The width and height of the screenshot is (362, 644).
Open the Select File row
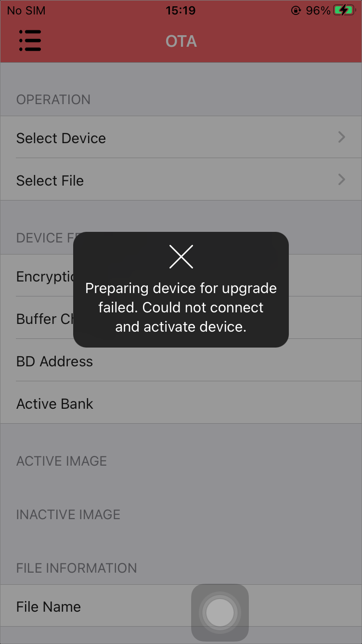click(181, 180)
